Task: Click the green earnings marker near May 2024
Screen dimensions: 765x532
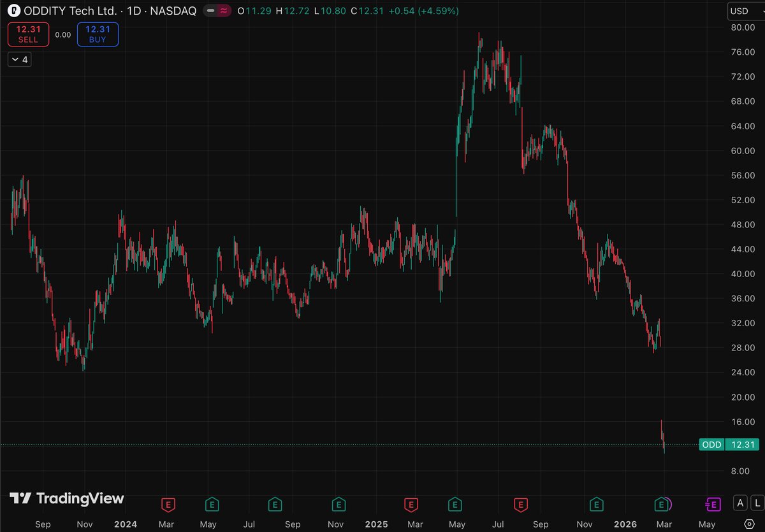Action: tap(212, 505)
